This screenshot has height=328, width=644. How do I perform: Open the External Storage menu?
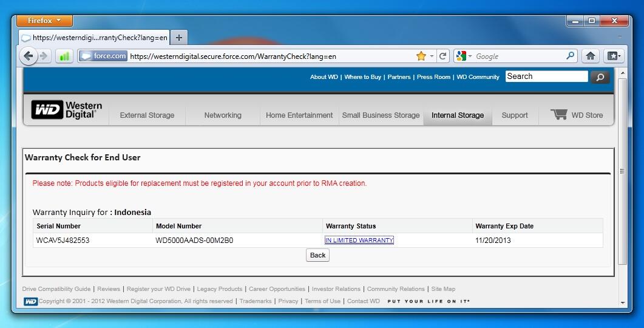click(x=147, y=115)
